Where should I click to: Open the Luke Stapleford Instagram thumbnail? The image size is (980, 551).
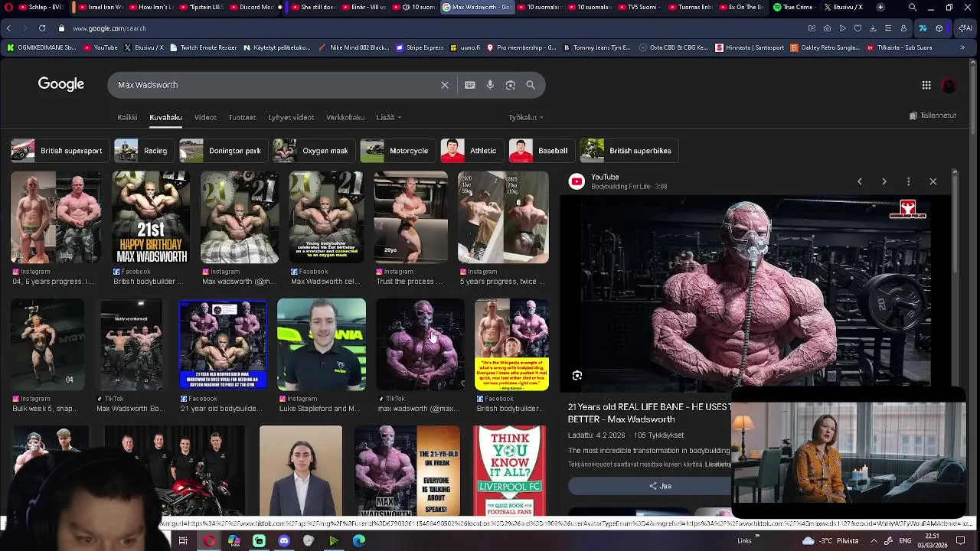pyautogui.click(x=322, y=344)
